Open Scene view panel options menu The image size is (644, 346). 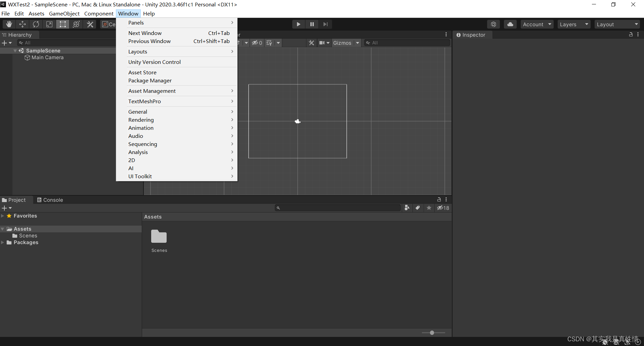[446, 35]
